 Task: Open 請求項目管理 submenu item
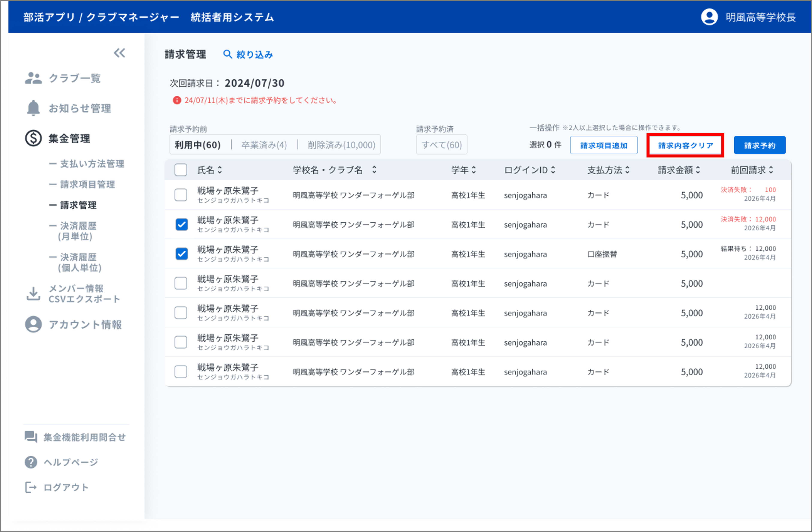82,184
